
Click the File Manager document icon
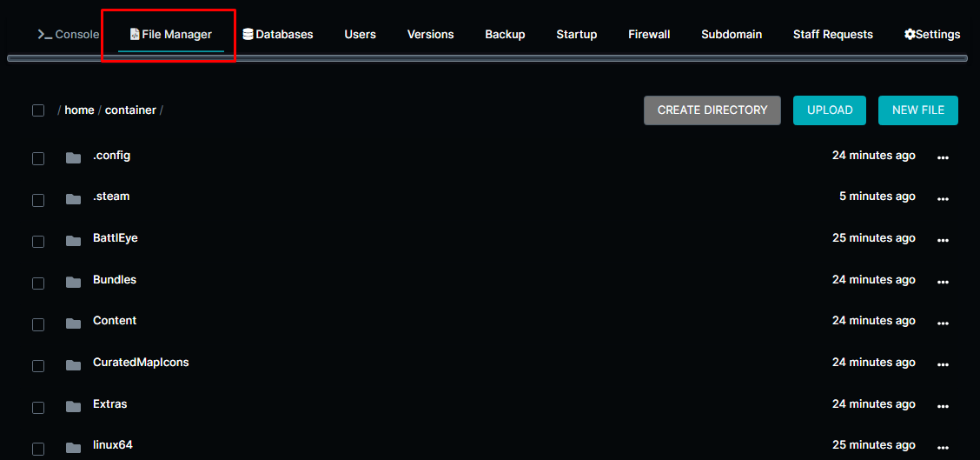pos(135,35)
